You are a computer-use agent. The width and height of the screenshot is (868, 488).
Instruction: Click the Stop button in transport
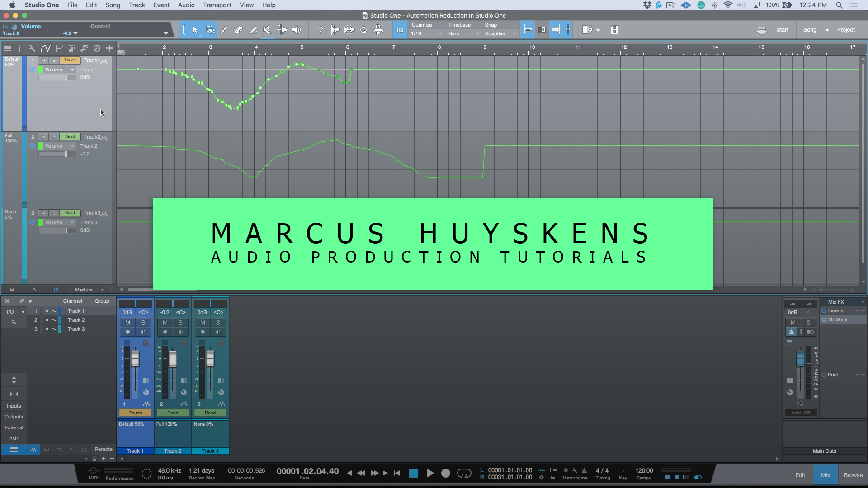(x=413, y=473)
